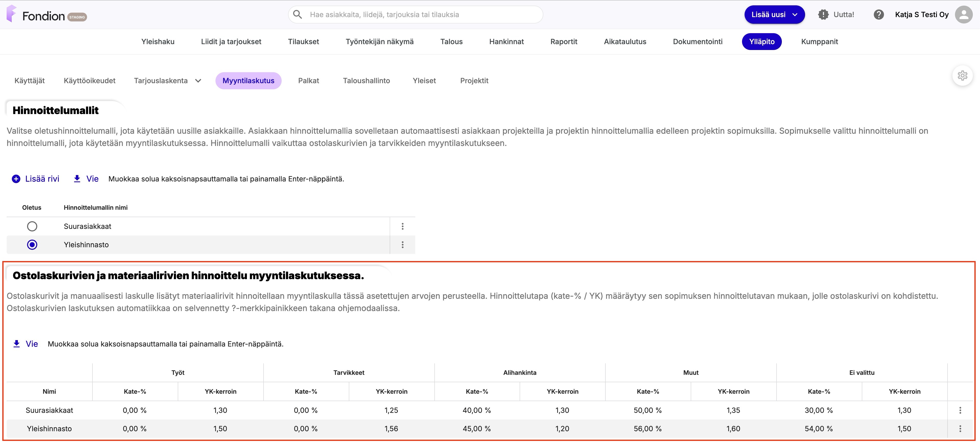Click the Lisää rivi button text
The image size is (980, 445).
coord(42,179)
